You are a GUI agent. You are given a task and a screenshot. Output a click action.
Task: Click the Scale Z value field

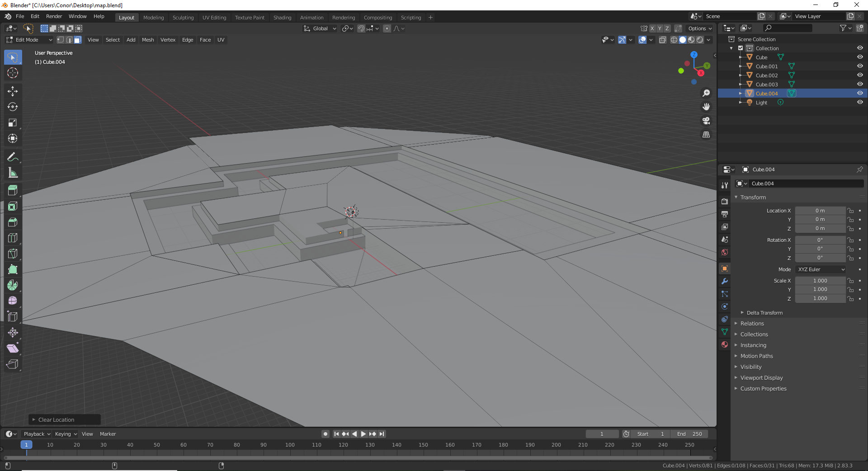[x=820, y=299]
